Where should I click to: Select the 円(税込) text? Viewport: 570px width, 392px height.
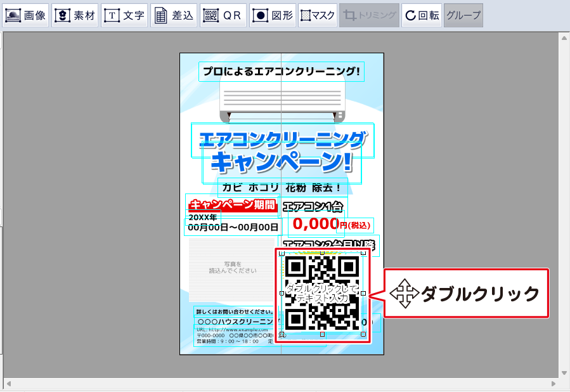pyautogui.click(x=355, y=225)
